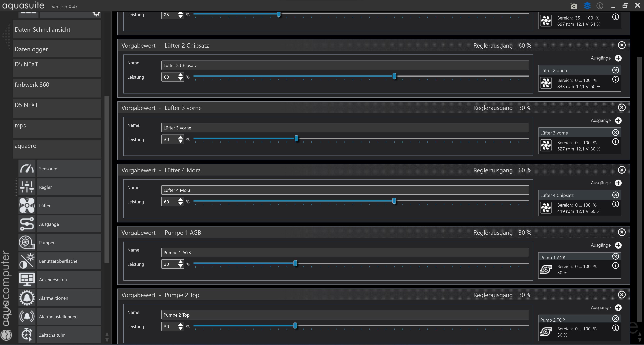Open the Alarmaktionen bell icon
Image resolution: width=644 pixels, height=345 pixels.
tap(27, 298)
